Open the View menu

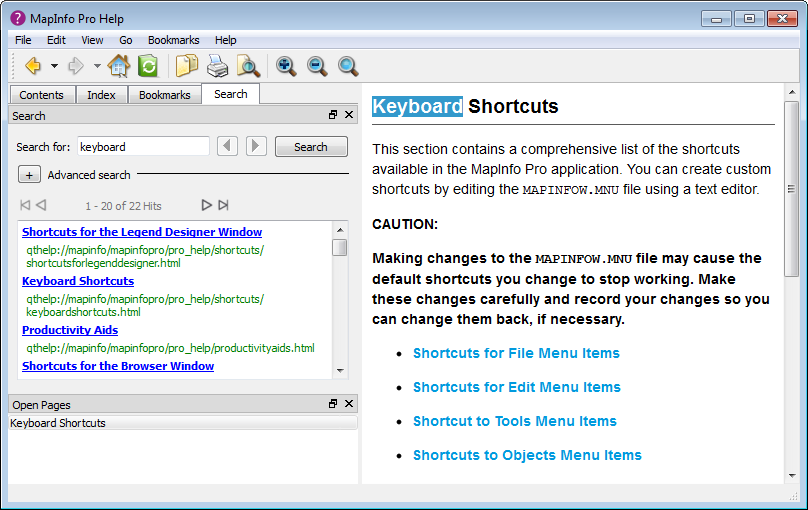tap(92, 40)
